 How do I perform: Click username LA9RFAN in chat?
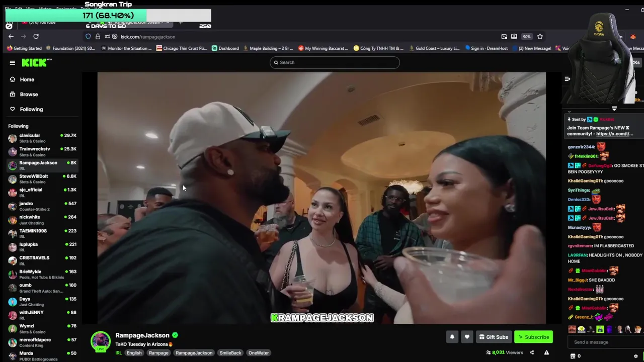[x=577, y=255]
